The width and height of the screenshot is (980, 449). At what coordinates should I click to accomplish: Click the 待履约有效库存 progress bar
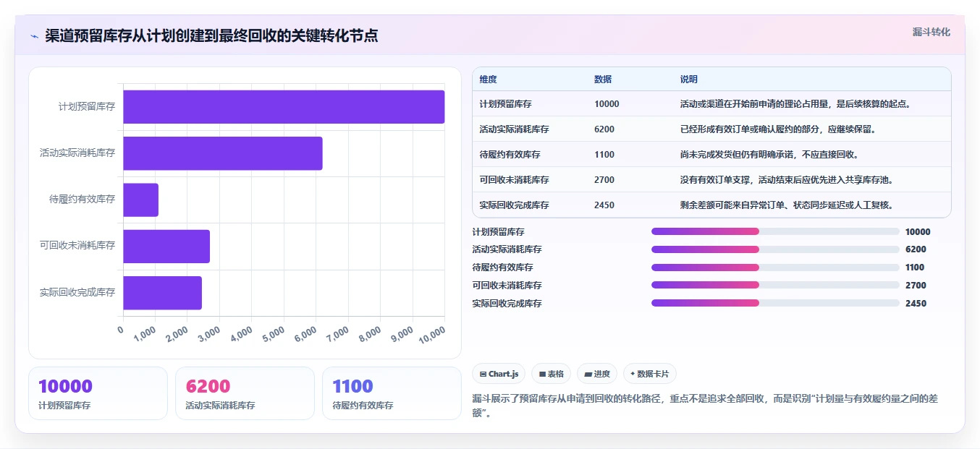(x=775, y=268)
